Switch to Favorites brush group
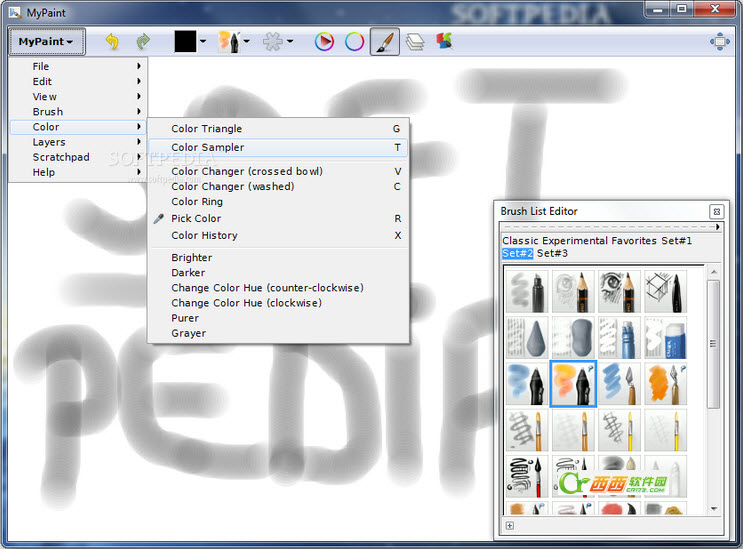This screenshot has height=549, width=743. click(x=634, y=241)
